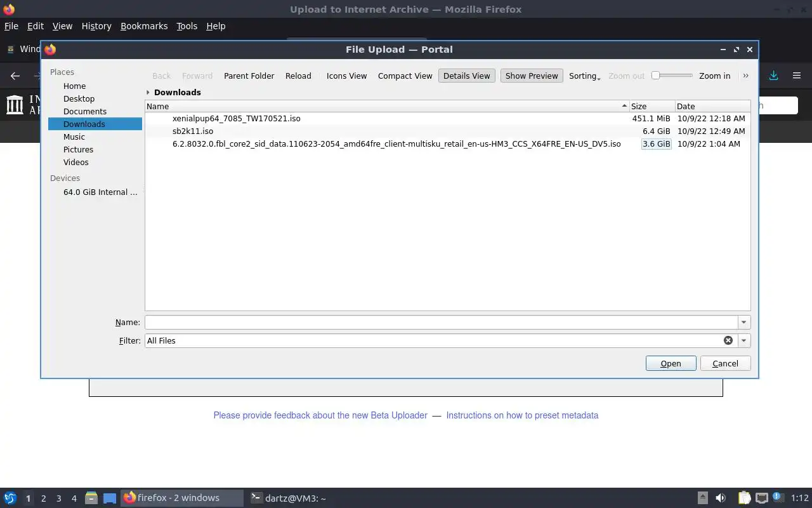Viewport: 812px width, 508px height.
Task: Click the Cancel button
Action: (x=725, y=363)
